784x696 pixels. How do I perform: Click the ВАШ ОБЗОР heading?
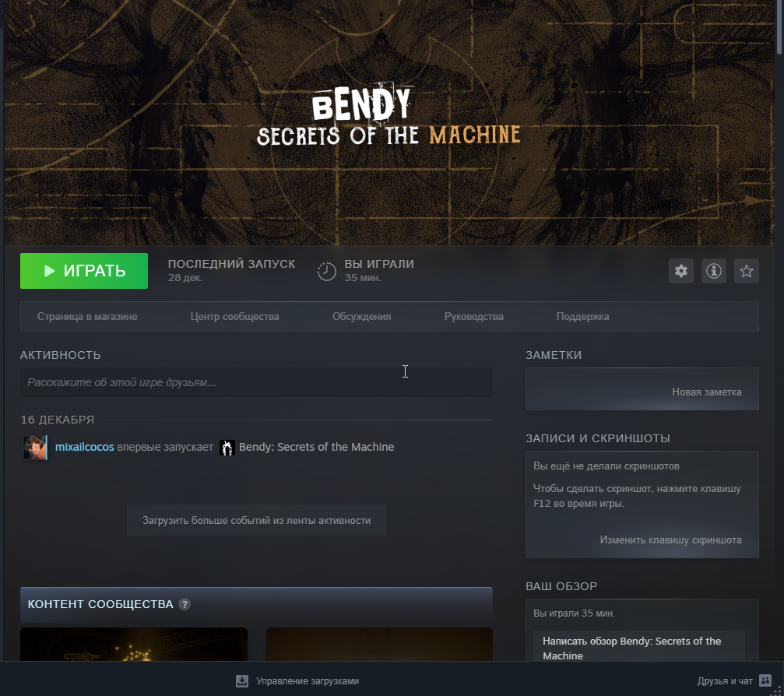[561, 586]
